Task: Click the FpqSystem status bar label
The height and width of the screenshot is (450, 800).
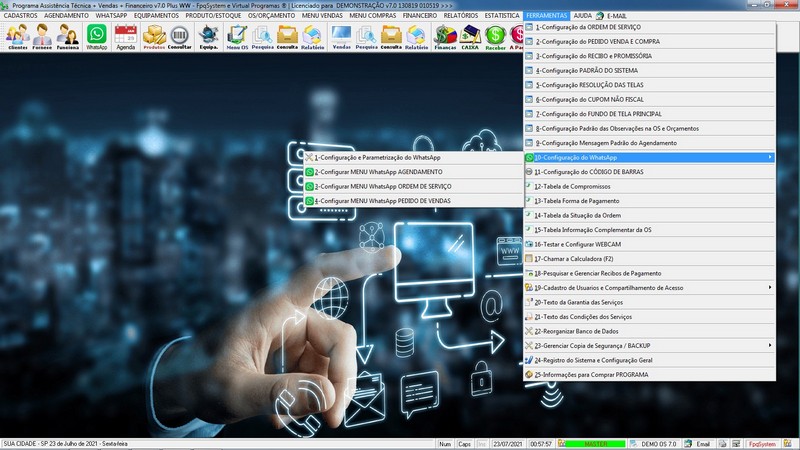Action: [x=762, y=444]
